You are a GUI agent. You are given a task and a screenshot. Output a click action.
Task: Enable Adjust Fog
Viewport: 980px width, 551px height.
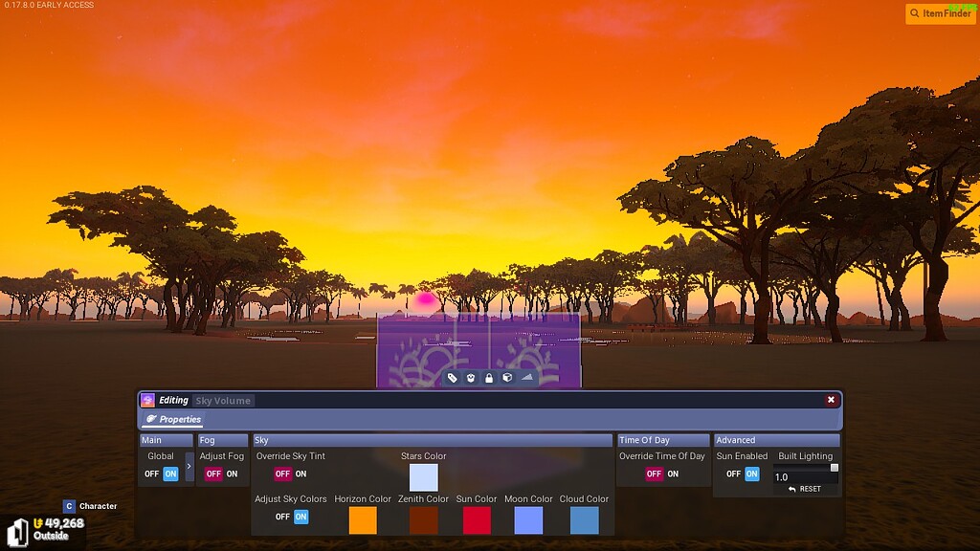coord(231,474)
